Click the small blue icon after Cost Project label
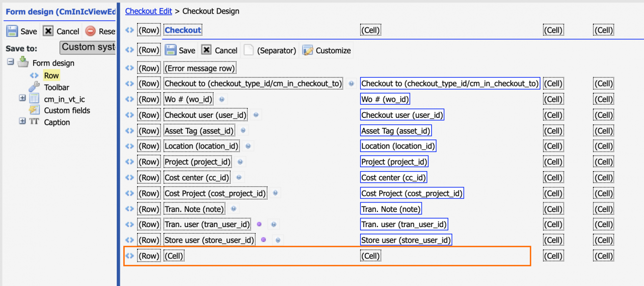This screenshot has height=286, width=644. [x=275, y=193]
